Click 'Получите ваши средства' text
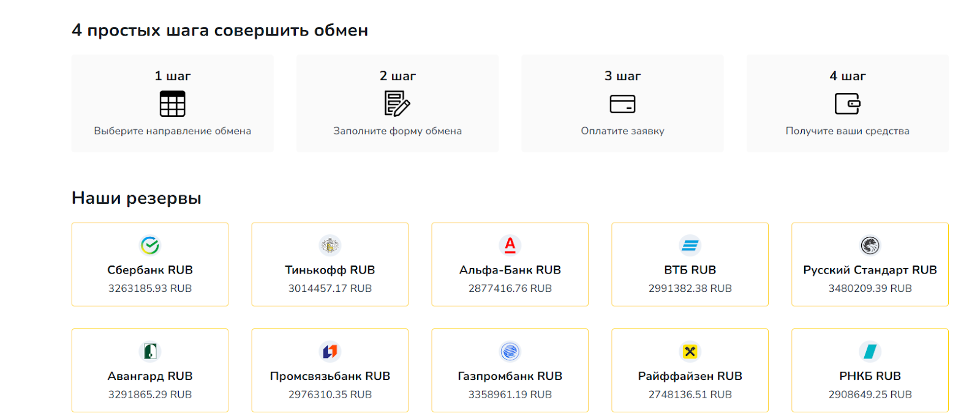Image resolution: width=980 pixels, height=416 pixels. tap(848, 131)
